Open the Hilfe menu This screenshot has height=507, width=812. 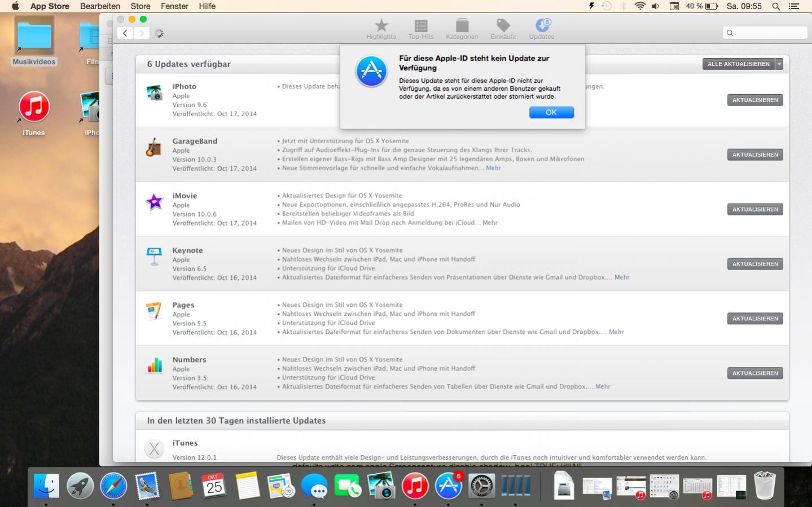pyautogui.click(x=207, y=6)
